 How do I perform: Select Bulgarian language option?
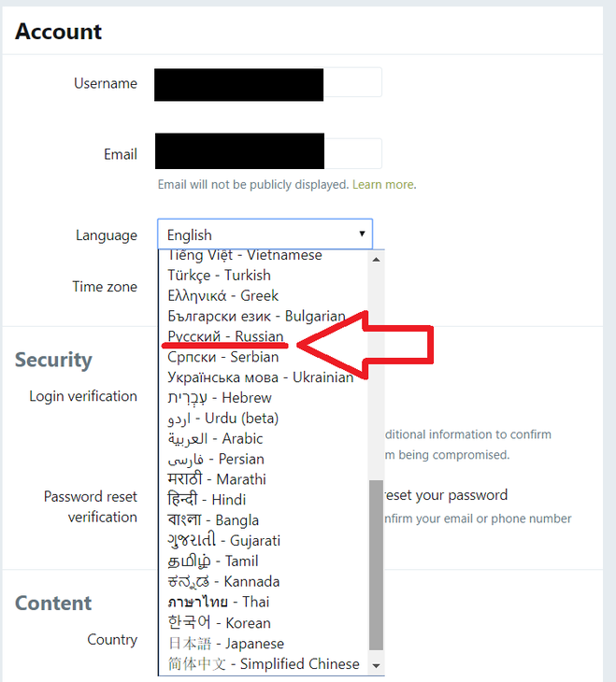256,317
